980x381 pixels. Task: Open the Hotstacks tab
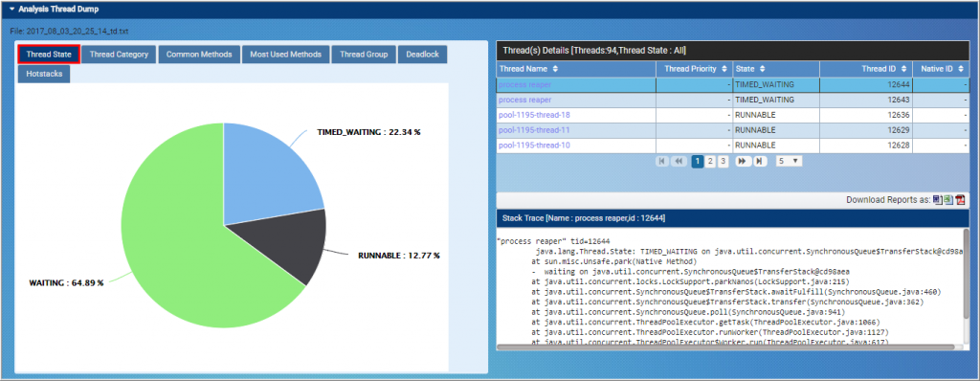44,73
